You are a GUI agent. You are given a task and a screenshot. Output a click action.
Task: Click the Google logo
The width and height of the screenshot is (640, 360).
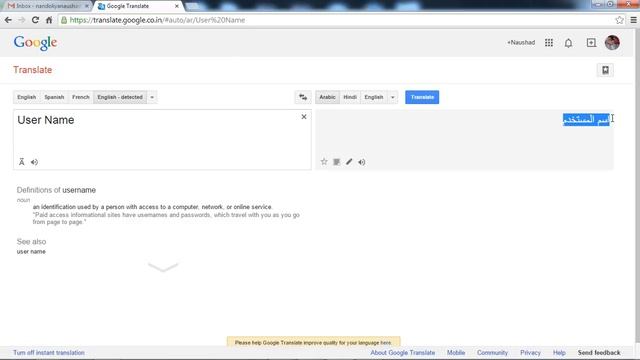pos(35,43)
